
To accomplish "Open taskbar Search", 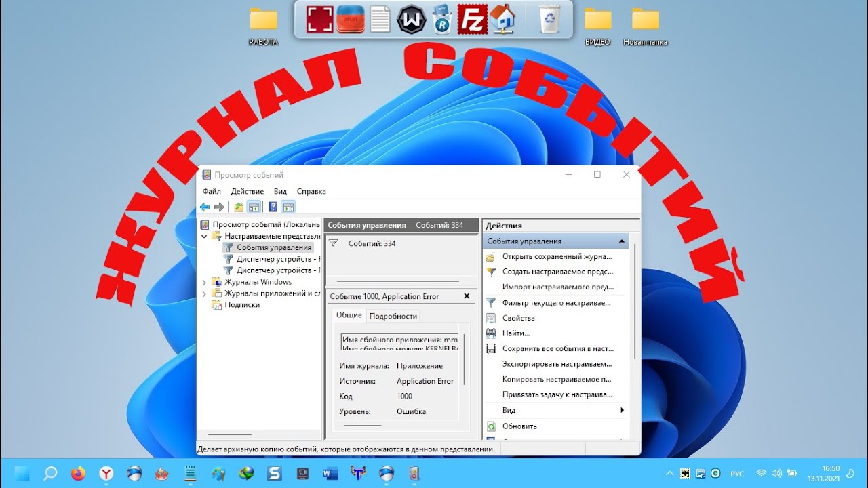I will tap(50, 473).
